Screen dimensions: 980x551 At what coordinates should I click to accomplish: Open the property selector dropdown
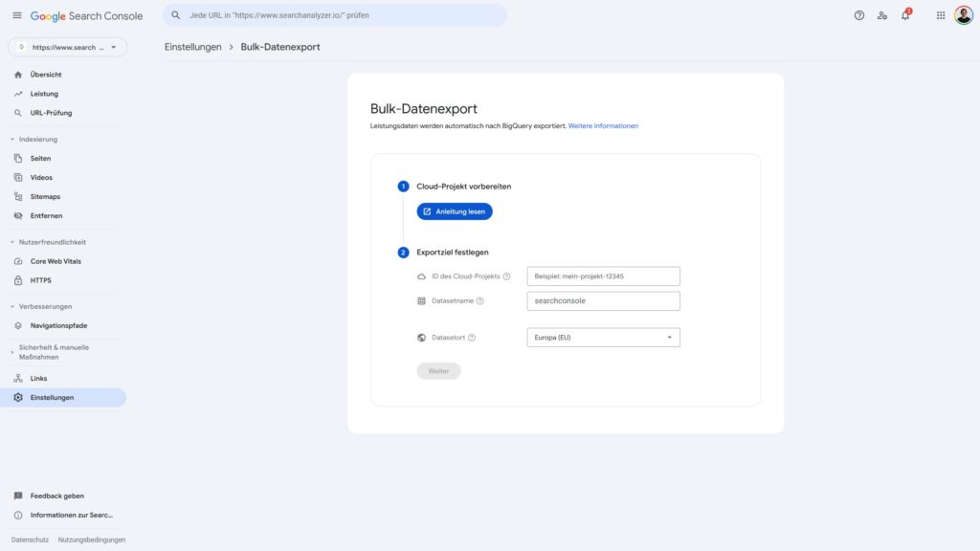click(67, 47)
